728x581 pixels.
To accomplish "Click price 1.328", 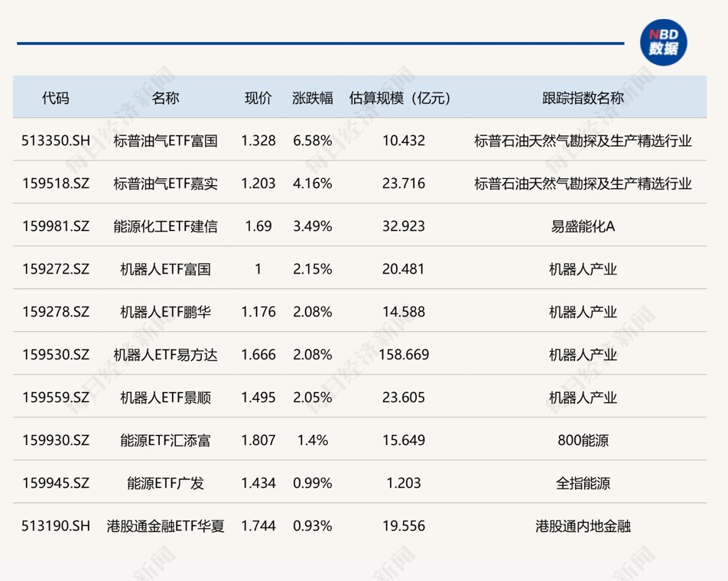I will pyautogui.click(x=258, y=141).
